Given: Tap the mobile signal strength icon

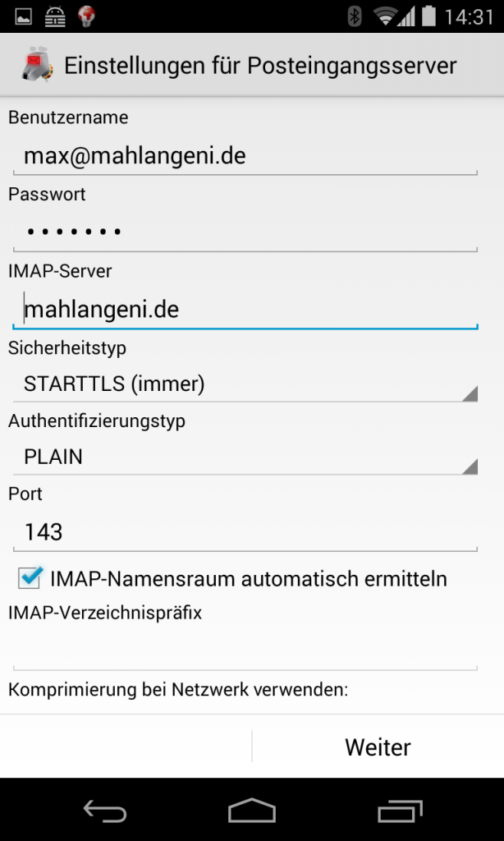Looking at the screenshot, I should point(406,16).
